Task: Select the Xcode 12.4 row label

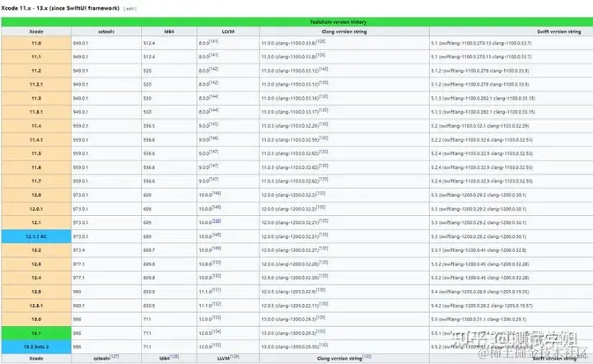Action: tap(36, 278)
